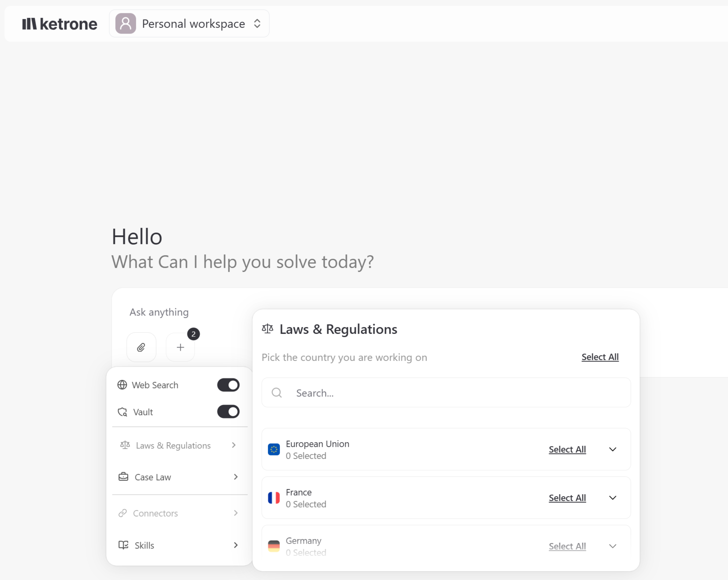This screenshot has height=580, width=728.
Task: Click the scales icon beside Laws & Regulations menu
Action: pos(125,445)
